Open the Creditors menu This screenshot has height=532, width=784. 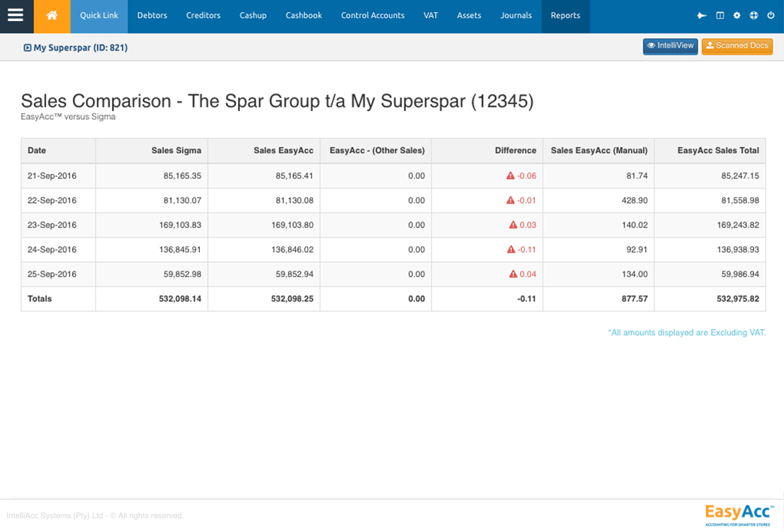[203, 15]
